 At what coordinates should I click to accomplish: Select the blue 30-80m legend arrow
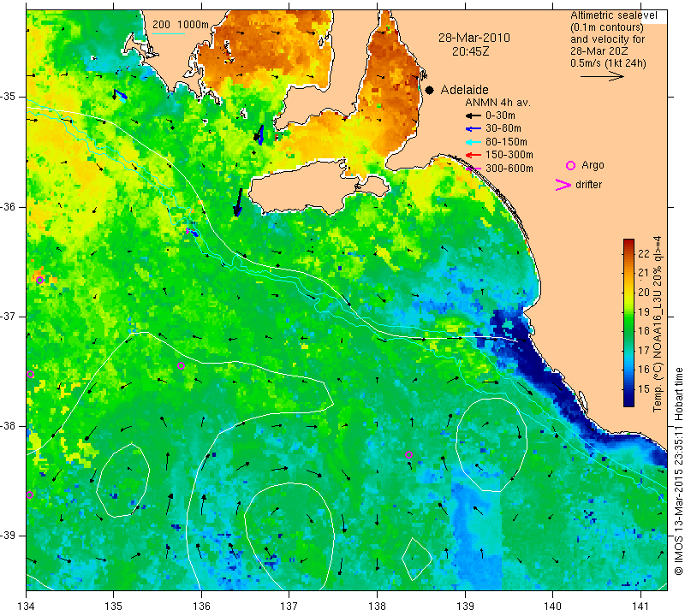tap(473, 129)
